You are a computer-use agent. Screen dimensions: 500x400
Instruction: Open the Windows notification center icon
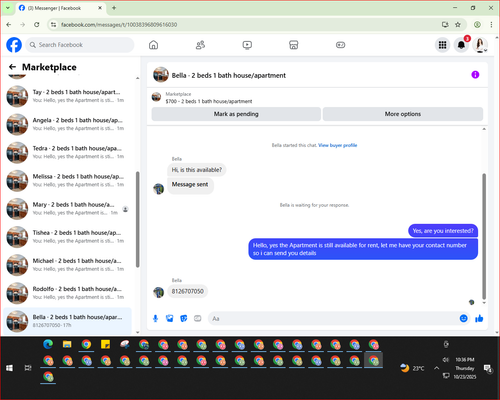coord(488,368)
